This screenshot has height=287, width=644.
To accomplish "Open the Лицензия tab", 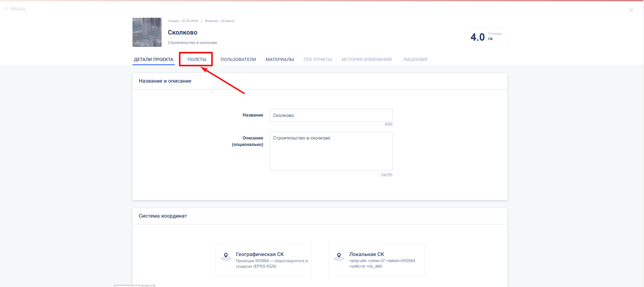I will pyautogui.click(x=415, y=59).
